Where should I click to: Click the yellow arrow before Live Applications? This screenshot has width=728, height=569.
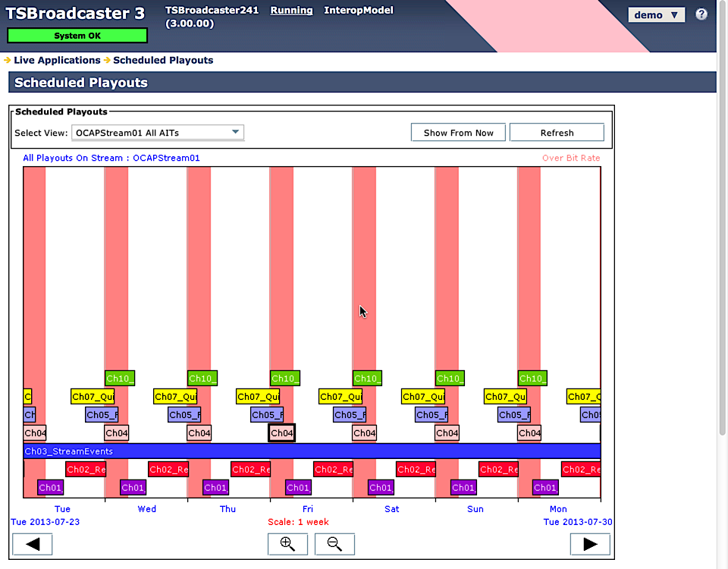tap(7, 60)
